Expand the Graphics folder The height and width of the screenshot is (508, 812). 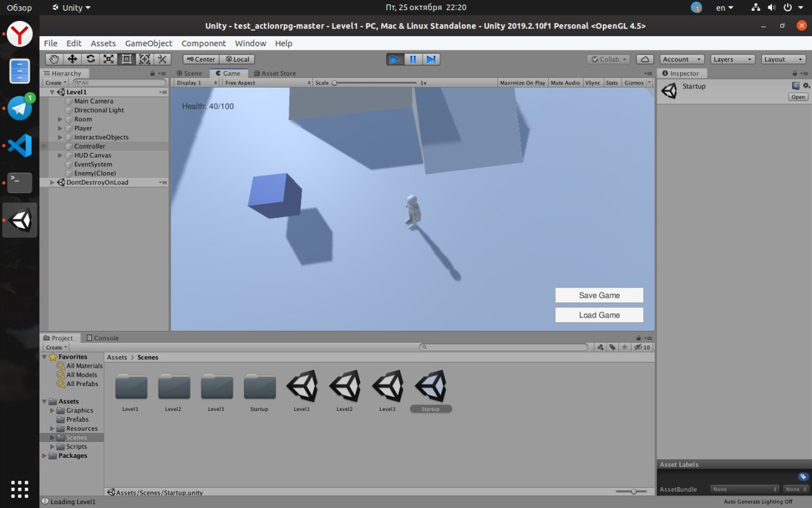click(x=53, y=410)
